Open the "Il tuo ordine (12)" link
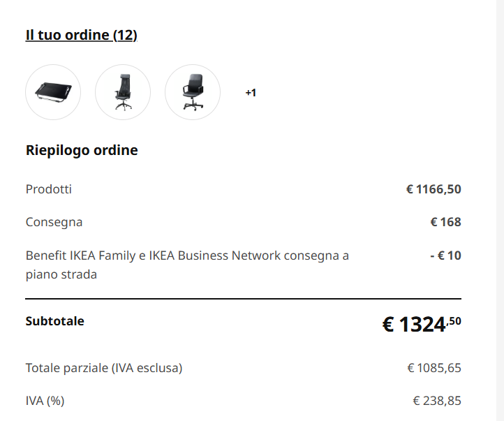Screen dimensions: 504x421 [x=81, y=35]
